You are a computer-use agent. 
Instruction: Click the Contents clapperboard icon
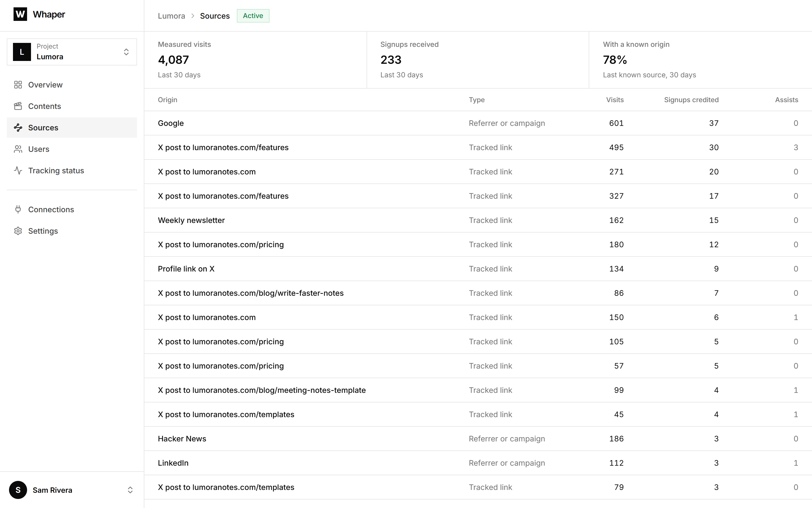point(18,106)
